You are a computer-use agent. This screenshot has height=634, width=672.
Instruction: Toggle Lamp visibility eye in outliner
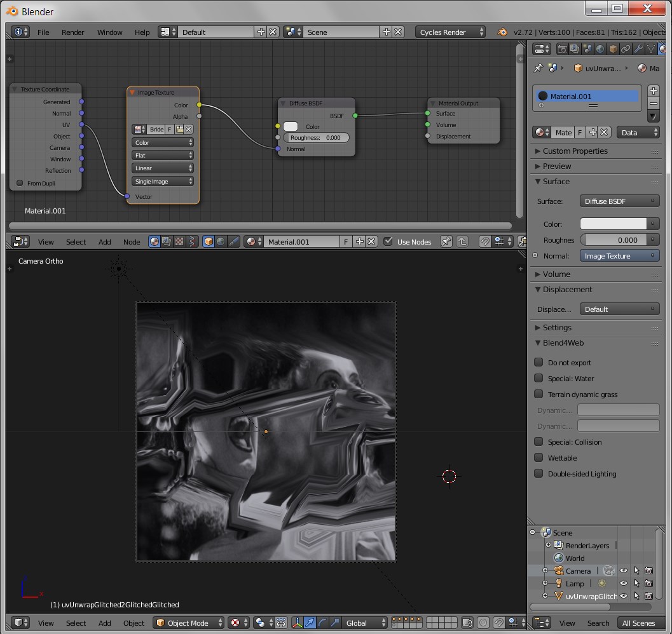coord(624,583)
